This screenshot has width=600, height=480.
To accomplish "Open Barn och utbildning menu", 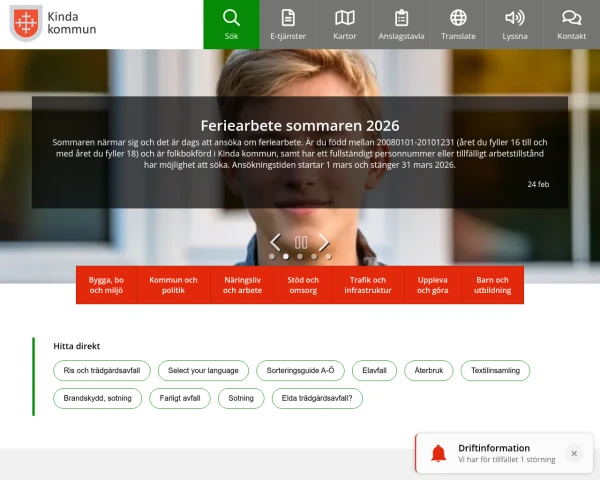I will click(x=492, y=285).
